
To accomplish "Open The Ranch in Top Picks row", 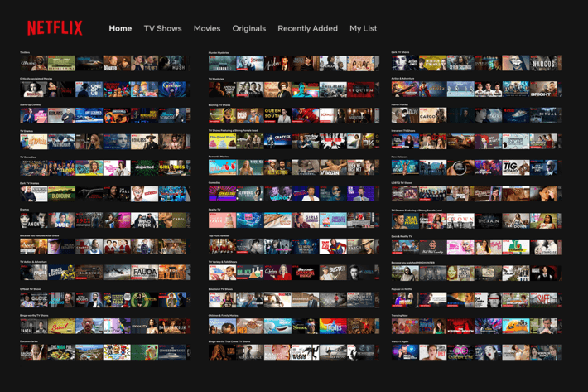I will [361, 246].
